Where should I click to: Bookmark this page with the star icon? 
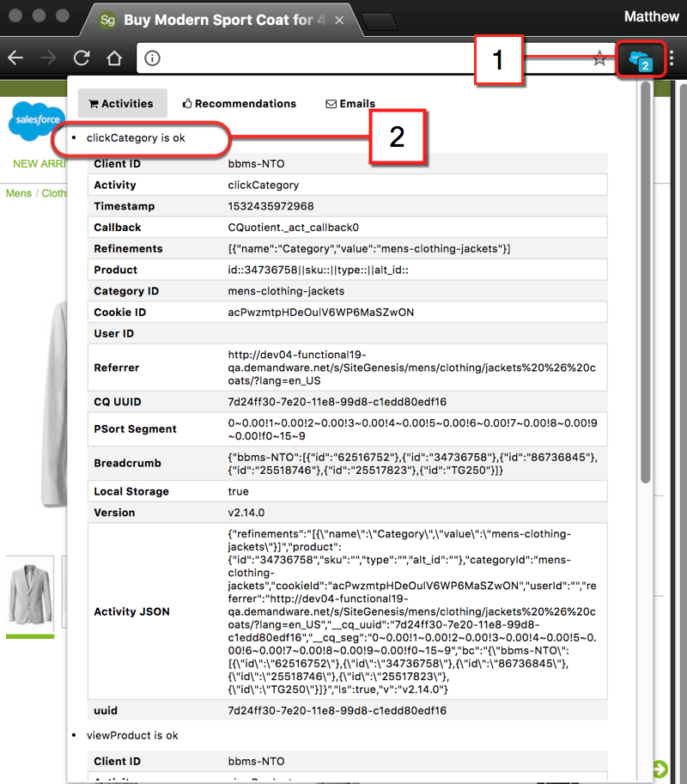[x=599, y=58]
